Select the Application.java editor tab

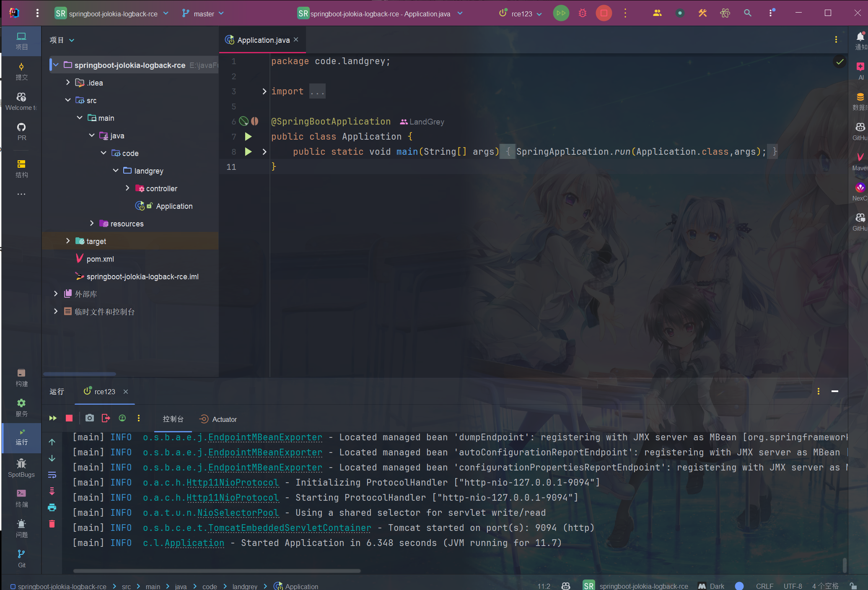pos(263,40)
